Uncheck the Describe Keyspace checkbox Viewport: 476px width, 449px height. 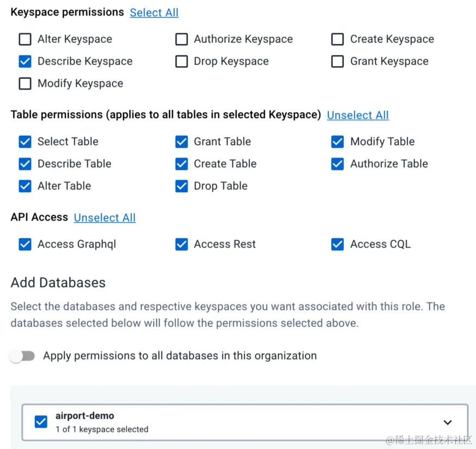[25, 61]
